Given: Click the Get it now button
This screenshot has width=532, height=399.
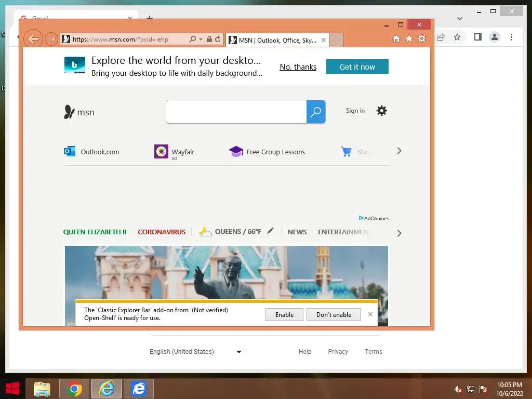Looking at the screenshot, I should pos(357,66).
